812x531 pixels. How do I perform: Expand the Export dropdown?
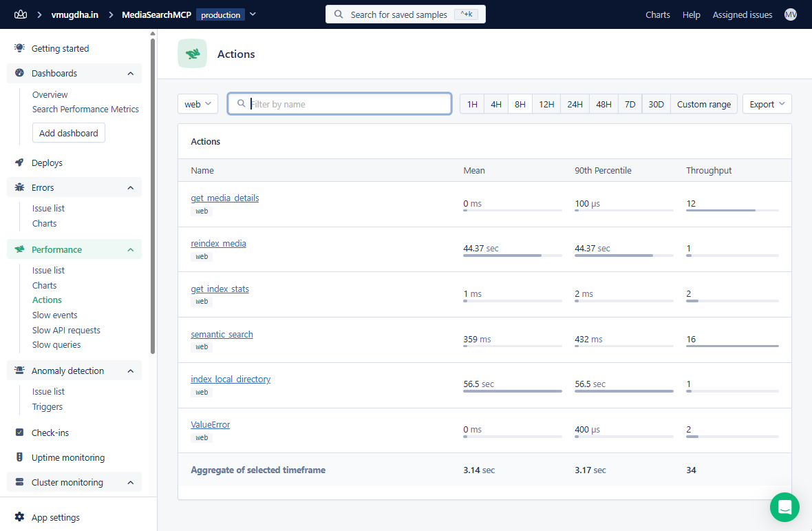[x=767, y=103]
